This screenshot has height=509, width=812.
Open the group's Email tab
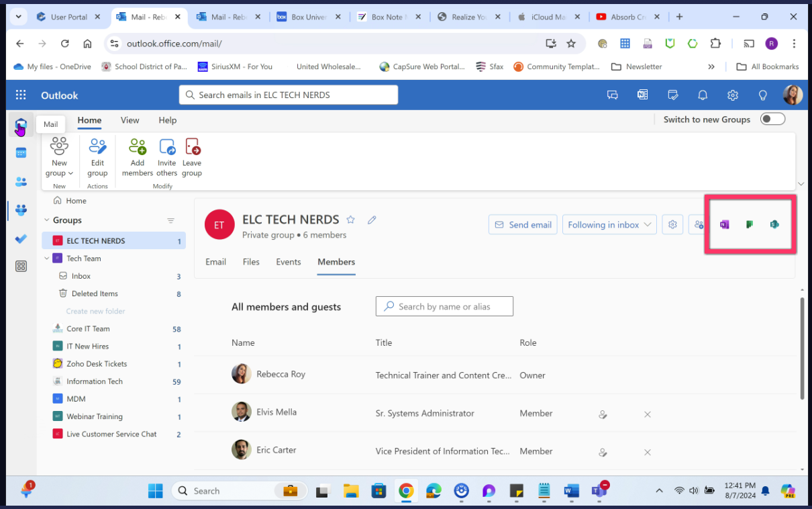tap(215, 262)
